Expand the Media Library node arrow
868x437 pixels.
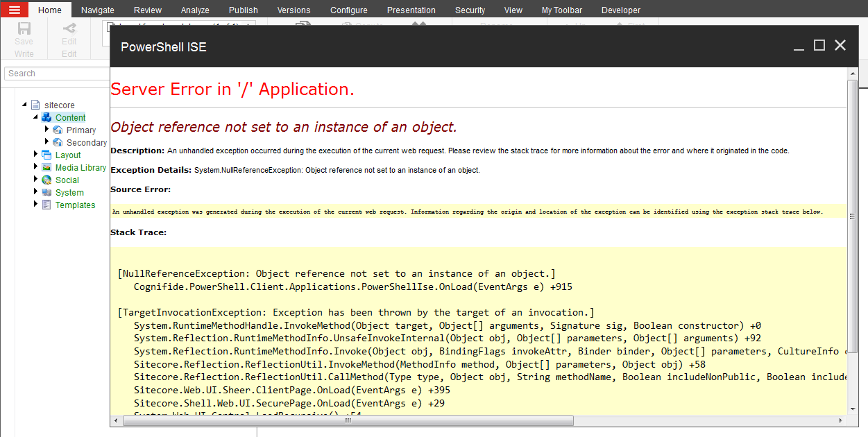click(x=36, y=167)
